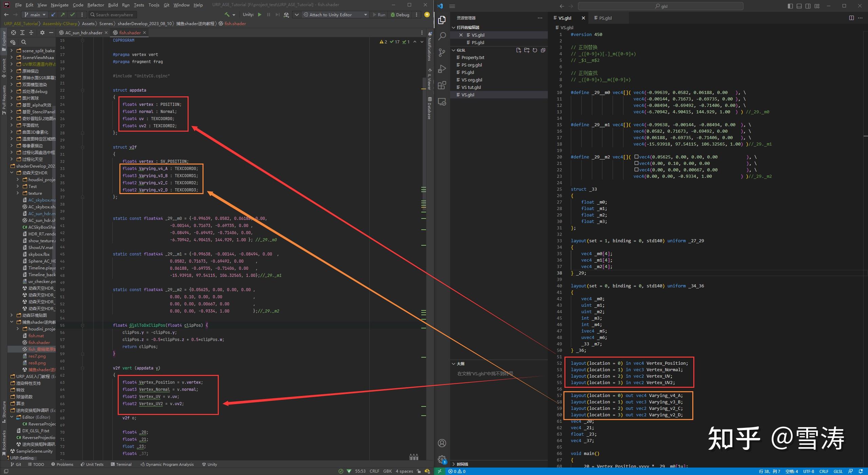This screenshot has height=475, width=868.
Task: Open VS Code Source Control view
Action: coord(442,53)
